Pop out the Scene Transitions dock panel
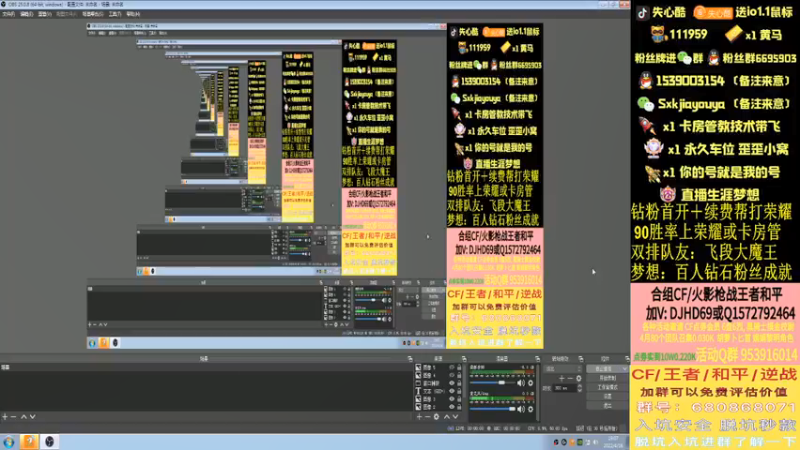Screen dimensions: 800x450 pyautogui.click(x=581, y=359)
